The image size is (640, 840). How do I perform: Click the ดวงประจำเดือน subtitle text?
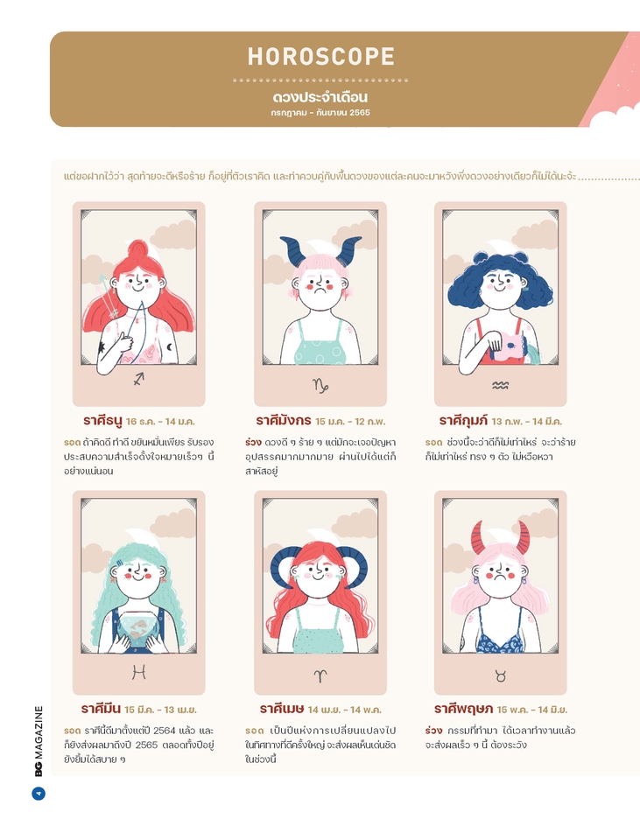[320, 97]
